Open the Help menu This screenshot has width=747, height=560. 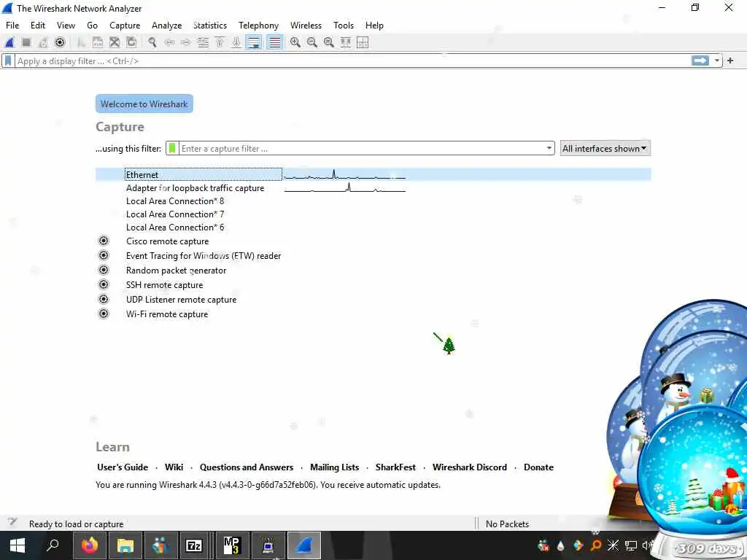pyautogui.click(x=374, y=26)
